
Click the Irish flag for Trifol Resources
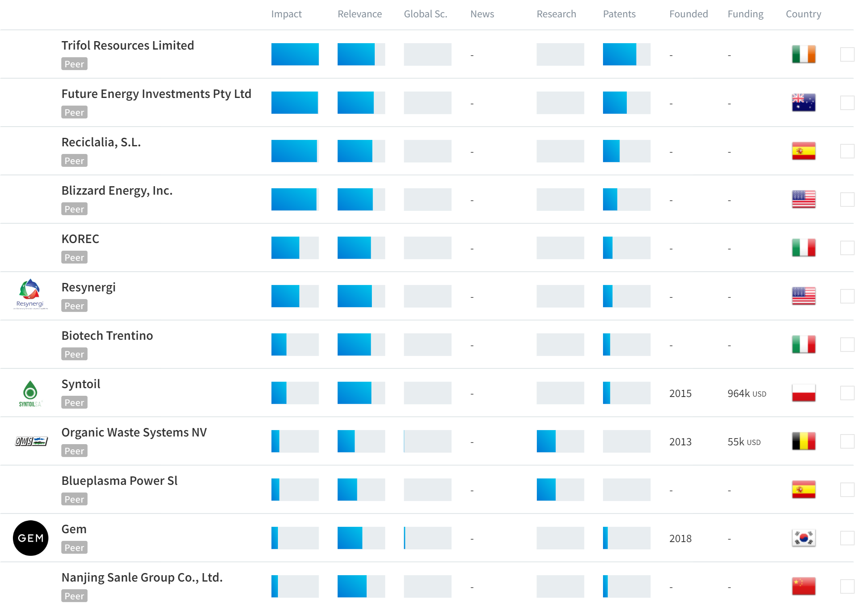click(803, 54)
